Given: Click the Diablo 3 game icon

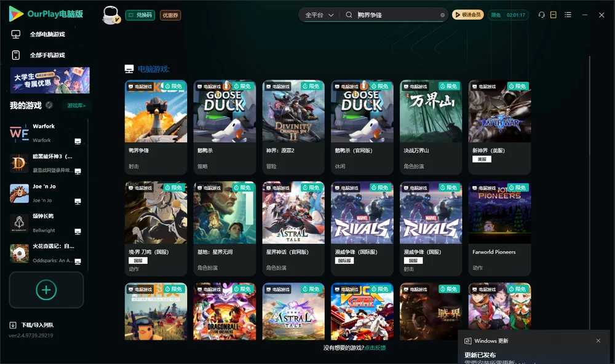Looking at the screenshot, I should [x=19, y=164].
